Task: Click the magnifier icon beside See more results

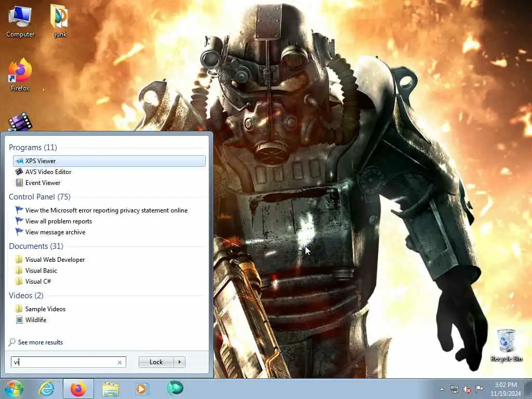Action: (x=12, y=342)
